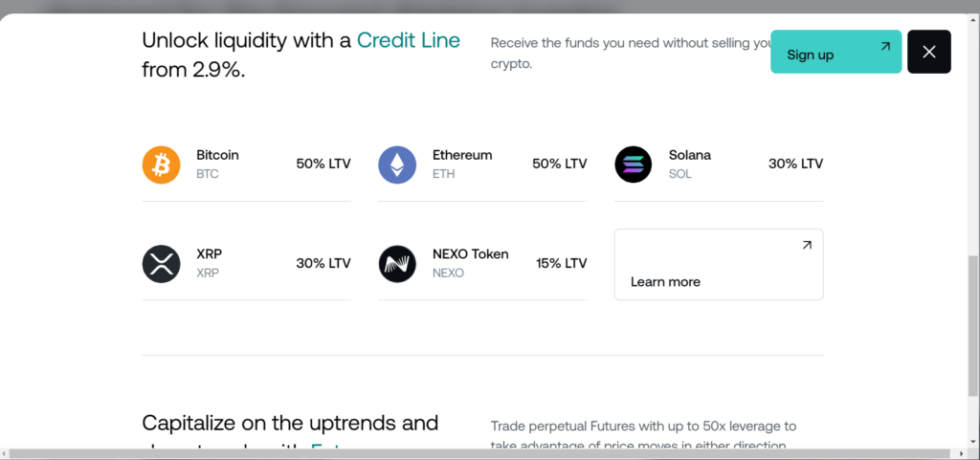
Task: Click the Bitcoin orange logo icon
Action: (x=161, y=164)
